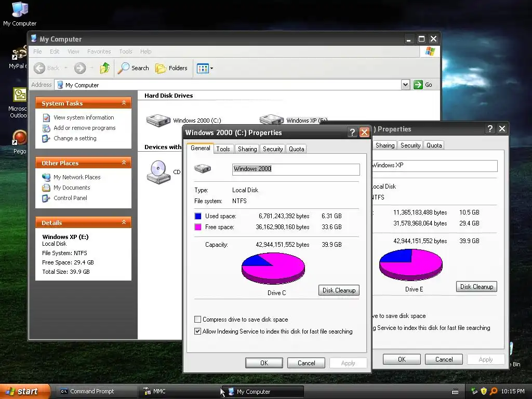Open the Forward history dropdown arrow
Screen dimensions: 532x399
(91, 68)
